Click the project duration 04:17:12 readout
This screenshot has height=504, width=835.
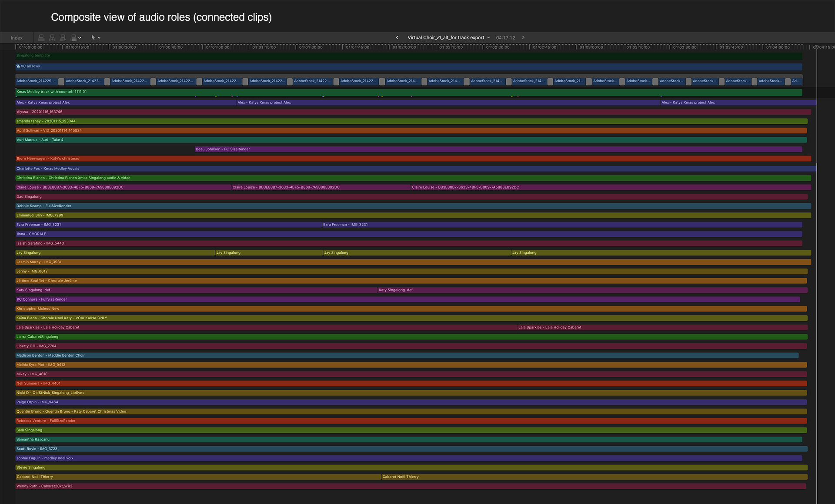(505, 38)
